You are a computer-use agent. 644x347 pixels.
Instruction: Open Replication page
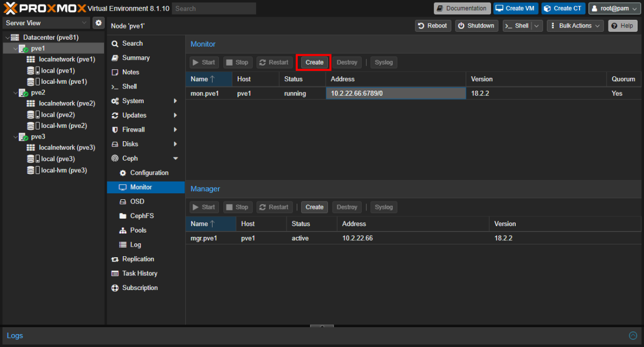(x=138, y=259)
